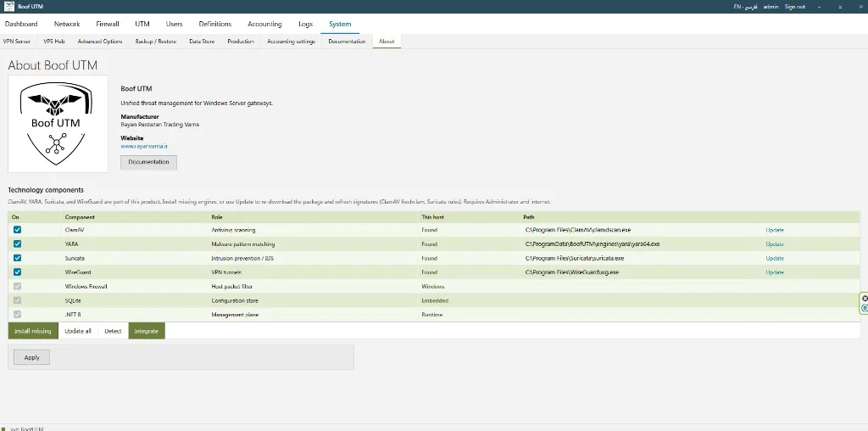The height and width of the screenshot is (431, 868).
Task: Click Update link for Suricata
Action: (x=775, y=258)
